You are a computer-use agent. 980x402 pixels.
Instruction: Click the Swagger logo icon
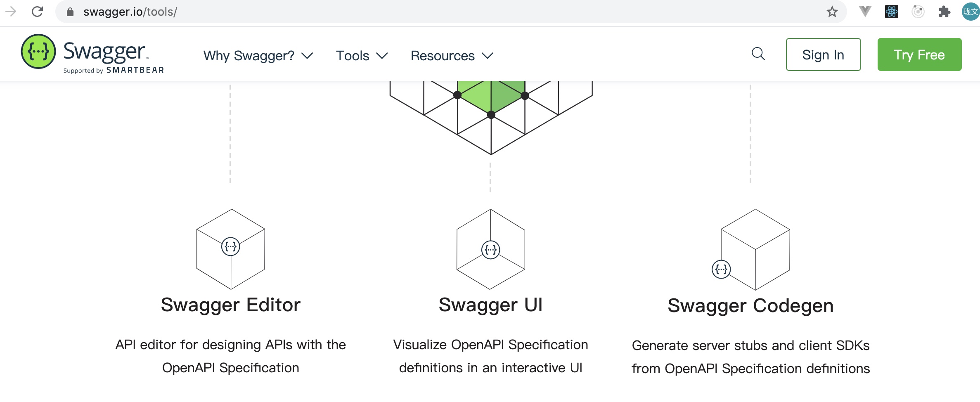click(38, 52)
